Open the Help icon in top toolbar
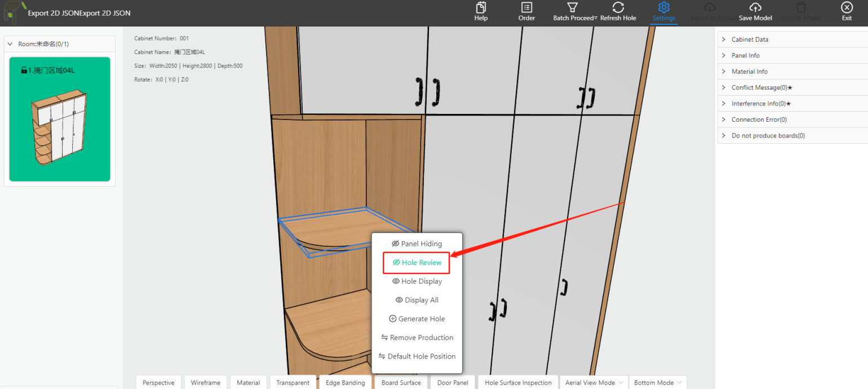Viewport: 868px width, 389px height. point(481,7)
